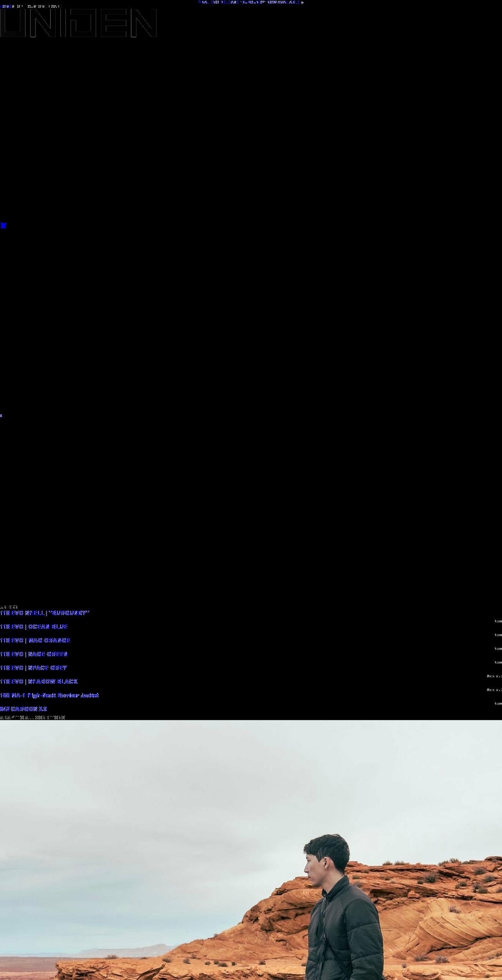Click the blue X close icon

[4, 225]
